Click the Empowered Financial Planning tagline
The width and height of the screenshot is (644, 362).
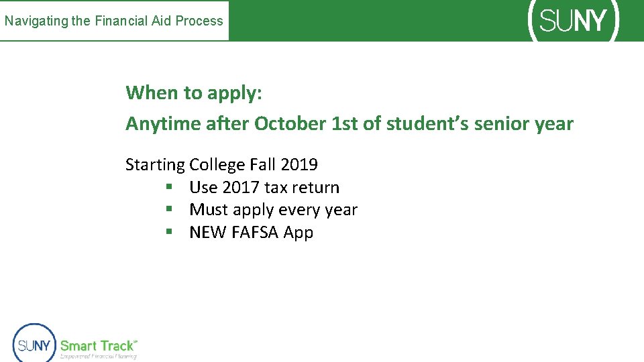(98, 357)
